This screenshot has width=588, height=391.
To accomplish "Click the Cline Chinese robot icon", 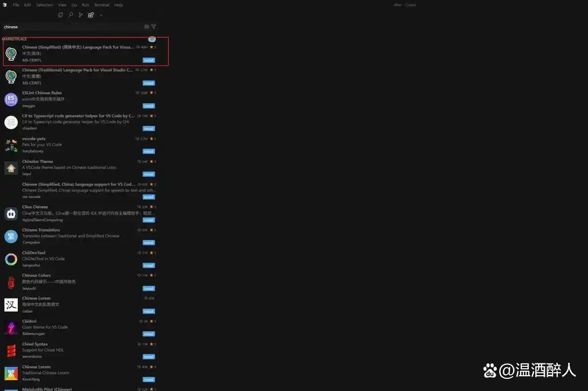I will click(x=11, y=213).
